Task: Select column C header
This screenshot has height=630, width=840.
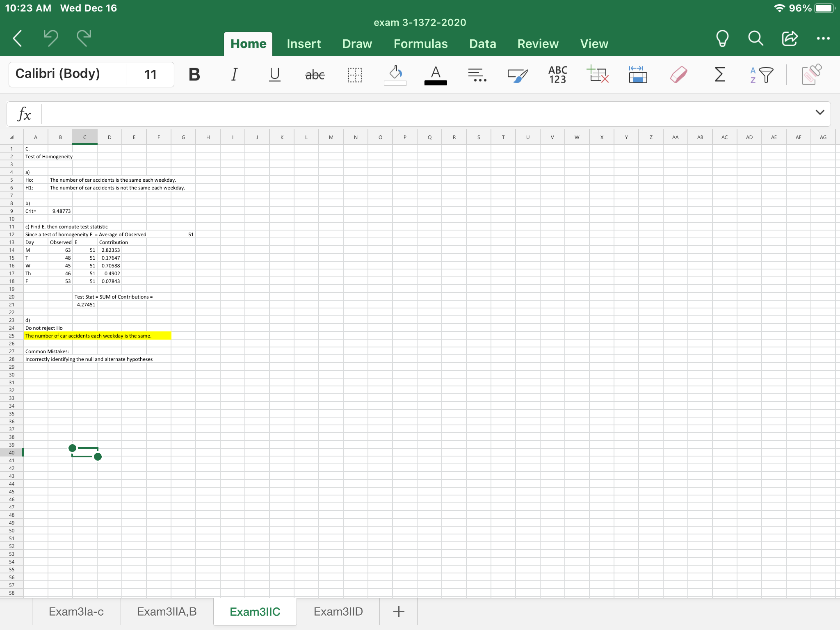Action: [x=85, y=137]
